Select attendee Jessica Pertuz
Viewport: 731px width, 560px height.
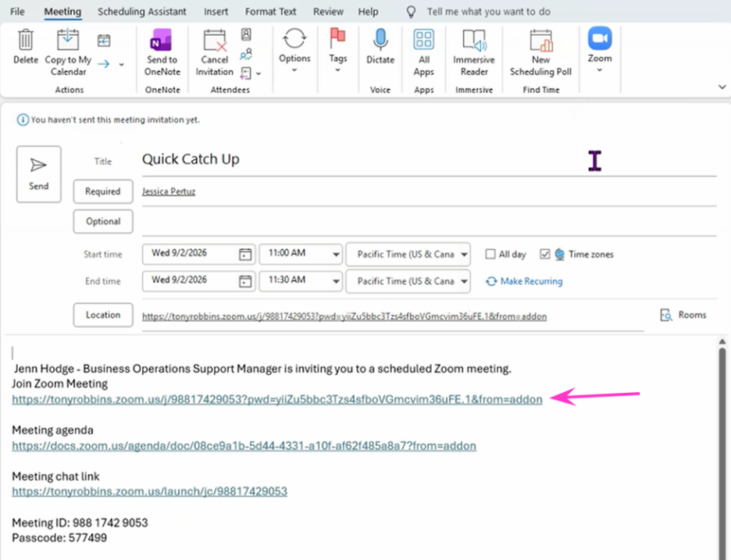click(169, 191)
